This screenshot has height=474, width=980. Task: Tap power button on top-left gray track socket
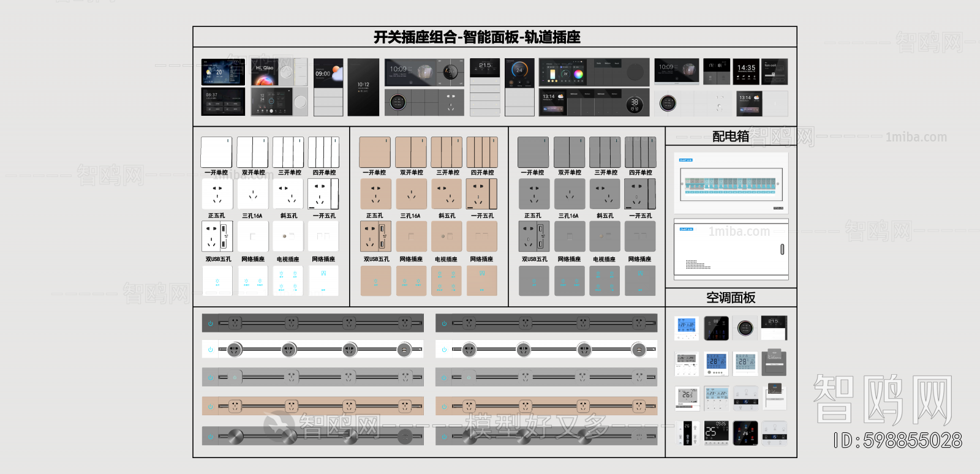210,323
